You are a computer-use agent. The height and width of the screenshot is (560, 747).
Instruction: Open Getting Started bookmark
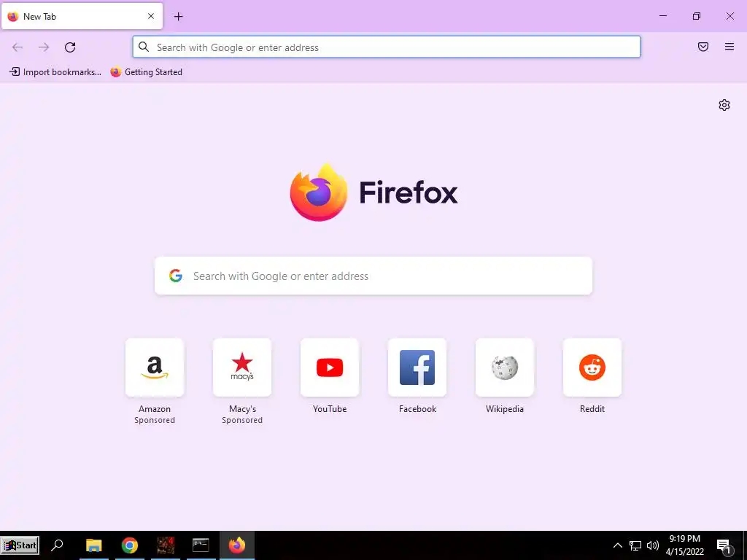point(146,72)
